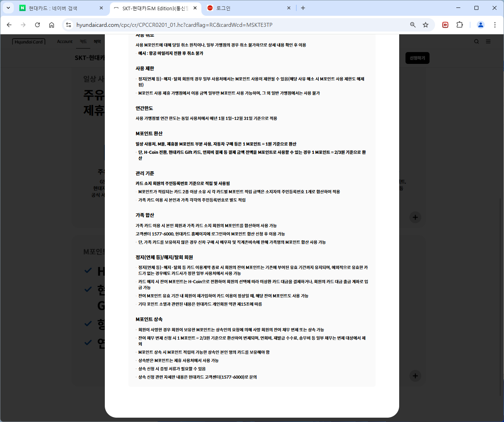Open the 혜택 menu item

pos(97,41)
